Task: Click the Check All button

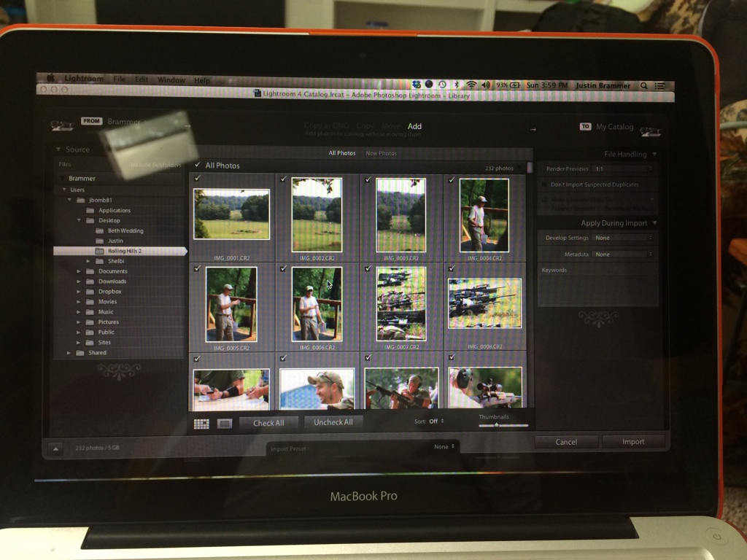Action: point(268,423)
